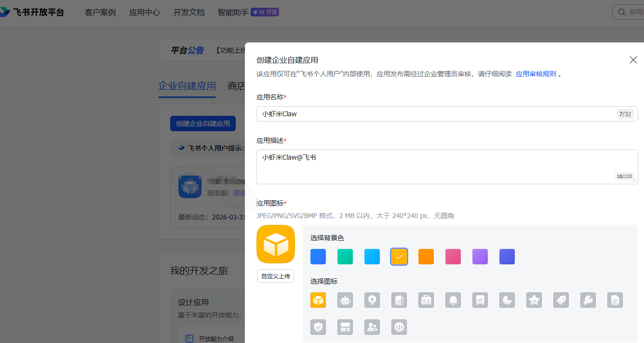The height and width of the screenshot is (343, 644).
Task: Click the 选择图标 label
Action: click(324, 281)
